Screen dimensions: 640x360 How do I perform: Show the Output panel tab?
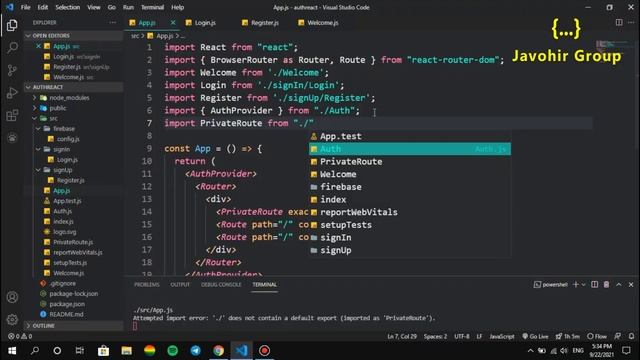click(x=180, y=284)
